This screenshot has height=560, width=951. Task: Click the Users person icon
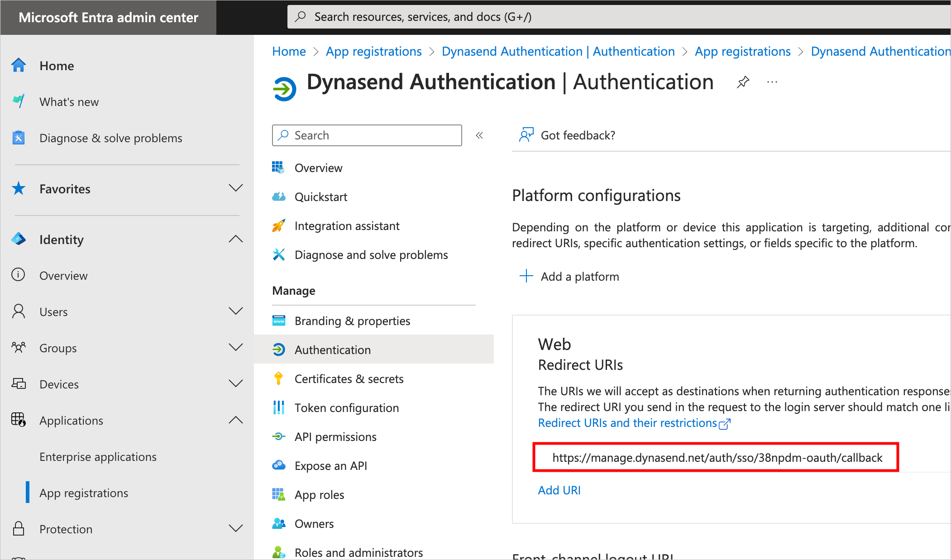coord(19,311)
